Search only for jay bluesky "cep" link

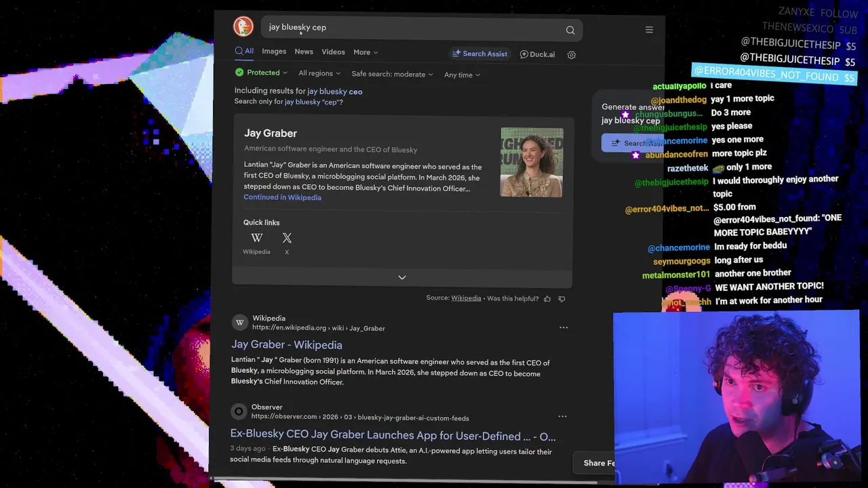(313, 102)
